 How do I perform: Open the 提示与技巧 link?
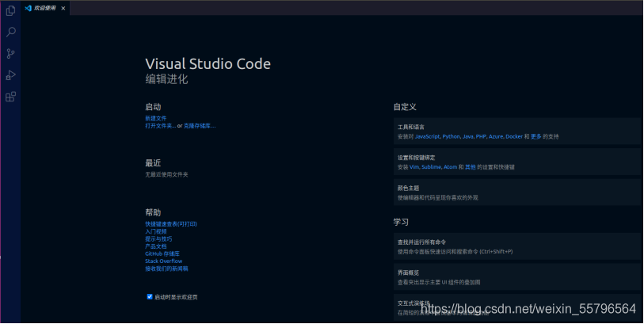click(x=158, y=238)
